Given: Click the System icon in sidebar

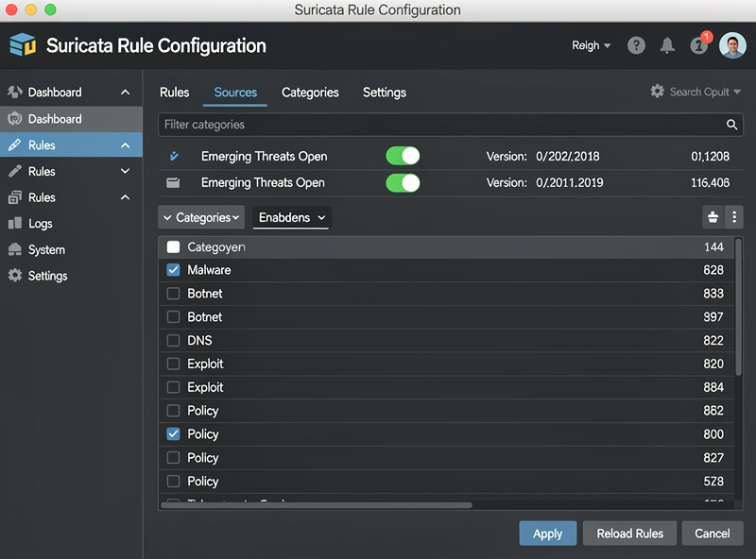Looking at the screenshot, I should 15,249.
